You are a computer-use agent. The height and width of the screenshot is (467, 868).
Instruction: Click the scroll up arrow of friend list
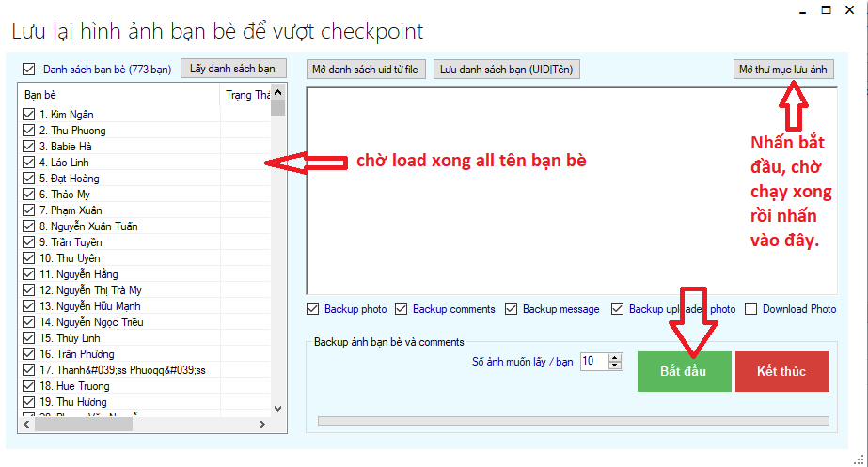pyautogui.click(x=278, y=92)
